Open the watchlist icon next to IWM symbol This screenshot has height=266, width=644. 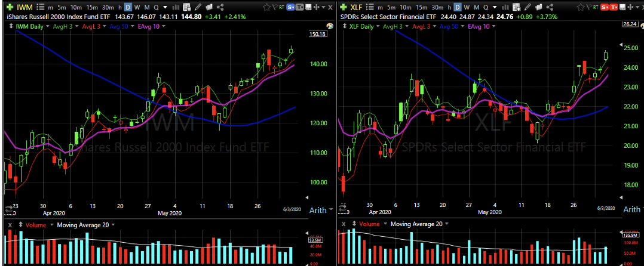click(x=40, y=7)
